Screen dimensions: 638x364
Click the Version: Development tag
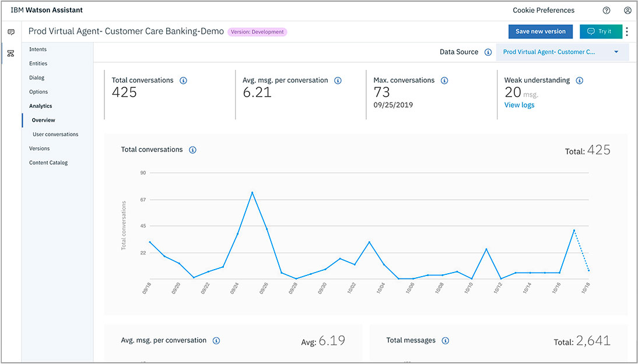(x=257, y=31)
